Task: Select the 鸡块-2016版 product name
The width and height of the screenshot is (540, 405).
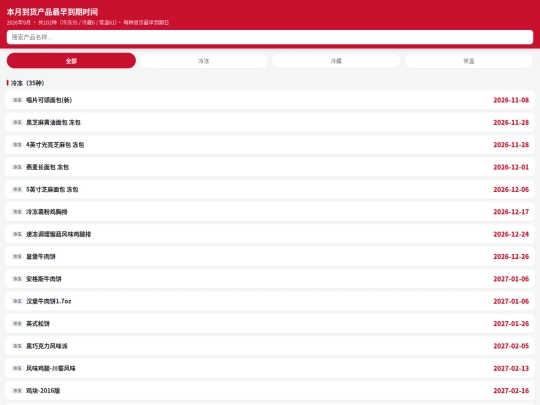Action: pyautogui.click(x=43, y=391)
